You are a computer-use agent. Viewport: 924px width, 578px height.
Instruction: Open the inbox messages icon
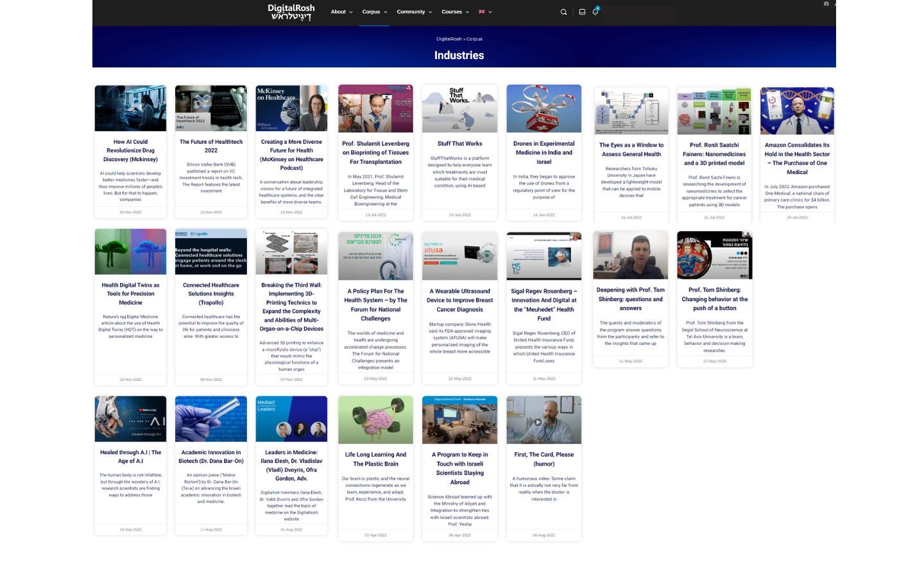[x=582, y=12]
